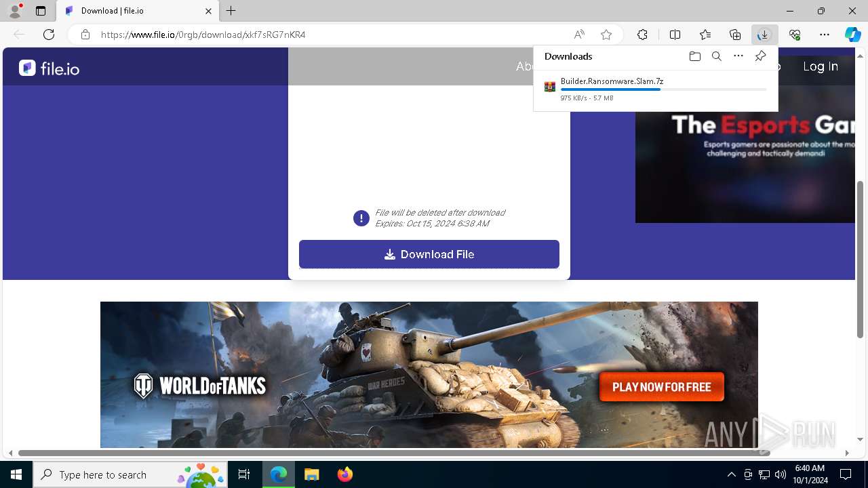
Task: Go to file.io logo home
Action: pos(49,68)
